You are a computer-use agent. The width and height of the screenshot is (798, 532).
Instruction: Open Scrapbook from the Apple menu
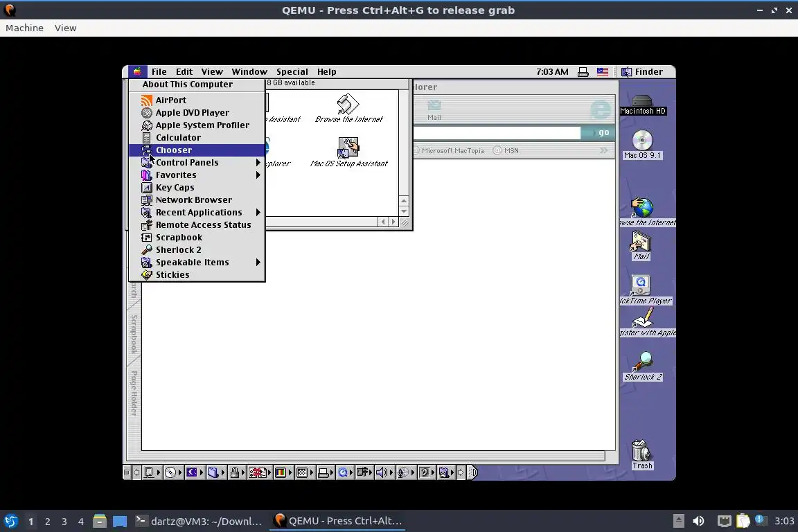197,237
